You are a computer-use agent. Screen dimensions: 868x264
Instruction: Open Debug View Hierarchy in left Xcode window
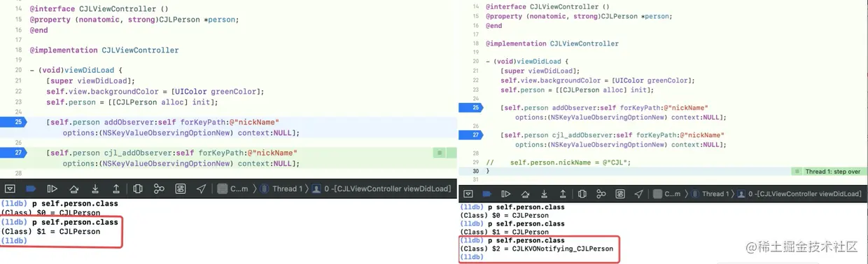[x=138, y=188]
